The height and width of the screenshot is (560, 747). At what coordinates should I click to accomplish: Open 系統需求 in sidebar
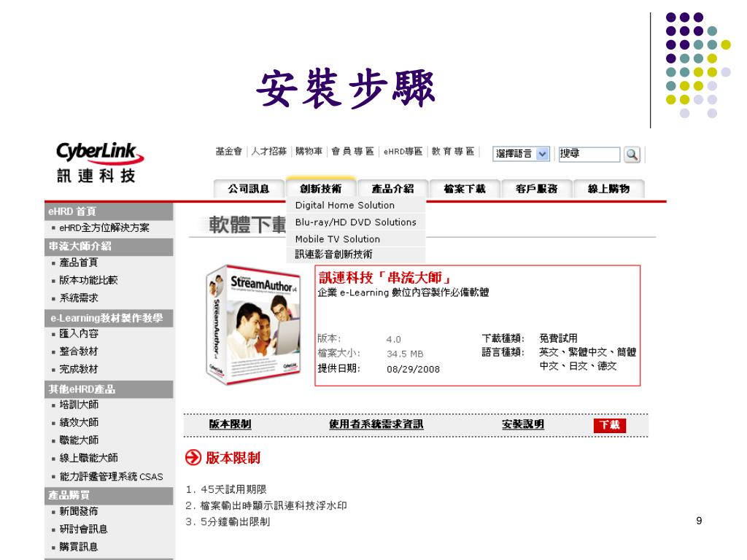[79, 297]
